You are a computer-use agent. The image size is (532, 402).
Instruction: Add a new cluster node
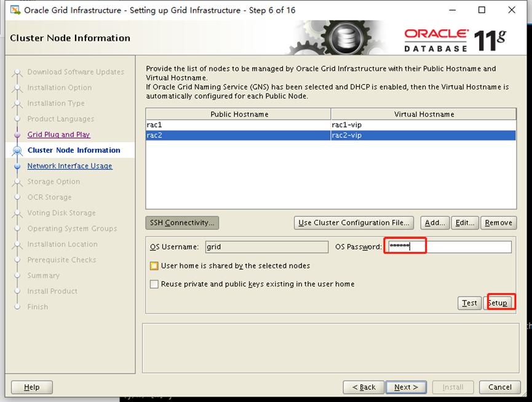coord(435,223)
